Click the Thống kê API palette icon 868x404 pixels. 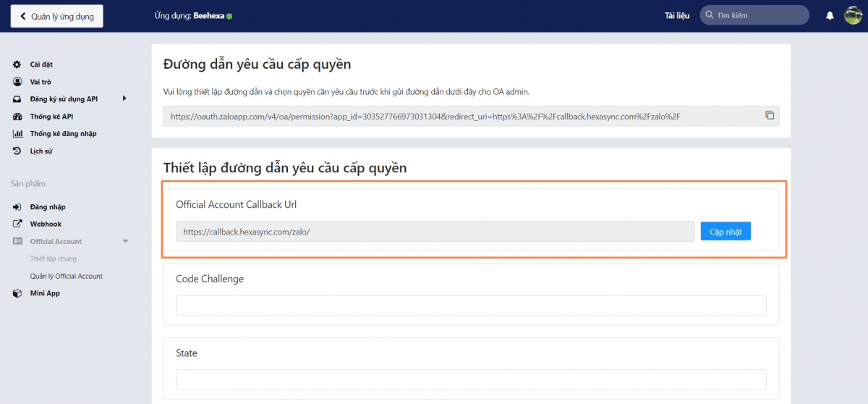(x=17, y=117)
